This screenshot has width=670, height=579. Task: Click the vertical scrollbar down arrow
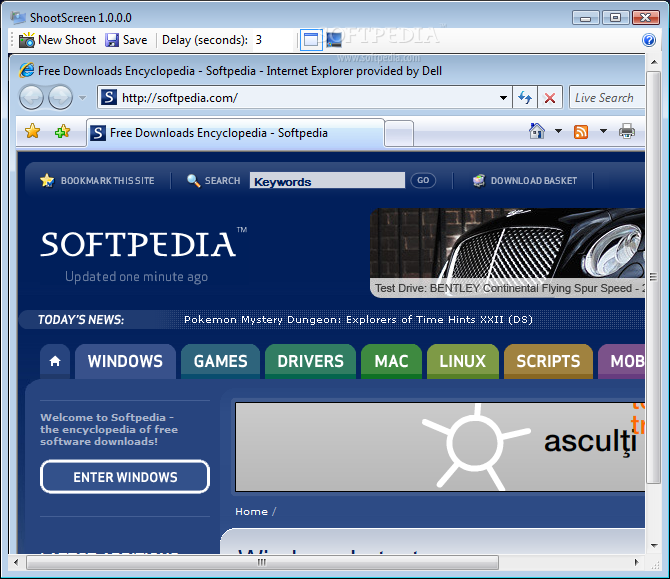click(x=654, y=546)
